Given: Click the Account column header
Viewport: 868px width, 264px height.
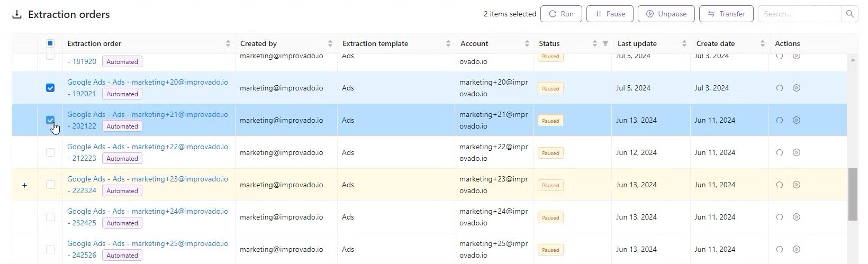Looking at the screenshot, I should [x=474, y=44].
